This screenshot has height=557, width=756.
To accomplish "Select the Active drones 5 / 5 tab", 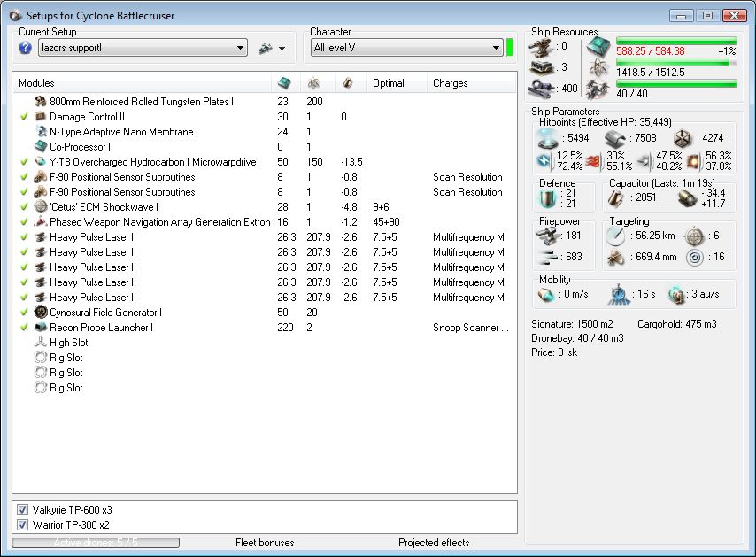I will point(96,543).
